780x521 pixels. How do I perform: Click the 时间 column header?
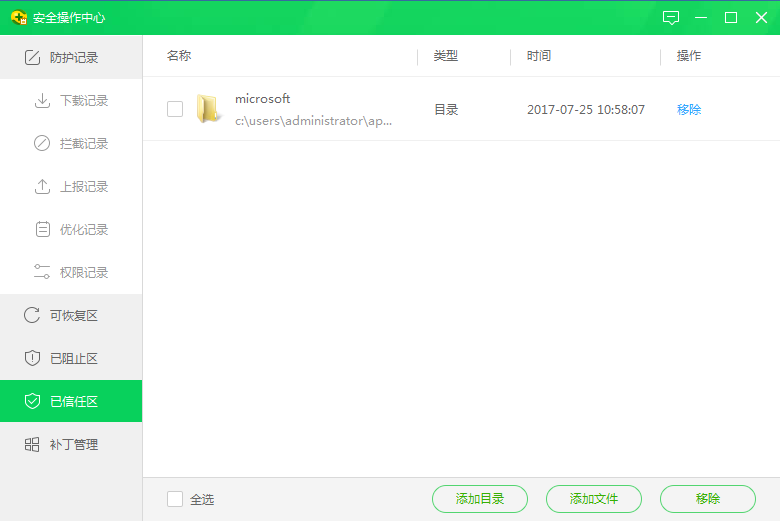click(539, 56)
